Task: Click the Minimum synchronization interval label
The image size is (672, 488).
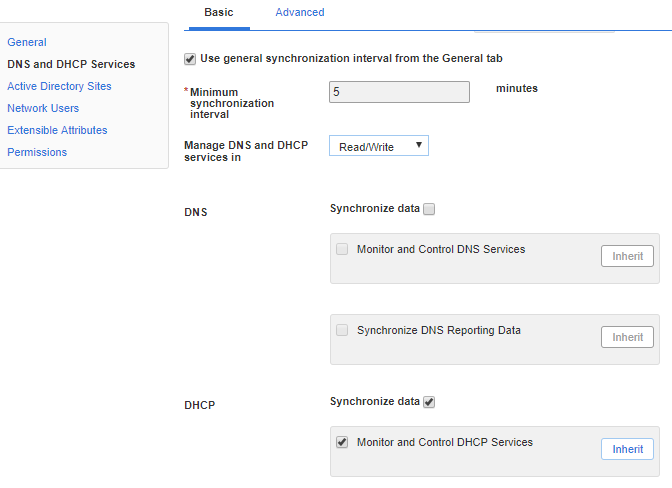Action: pos(231,102)
